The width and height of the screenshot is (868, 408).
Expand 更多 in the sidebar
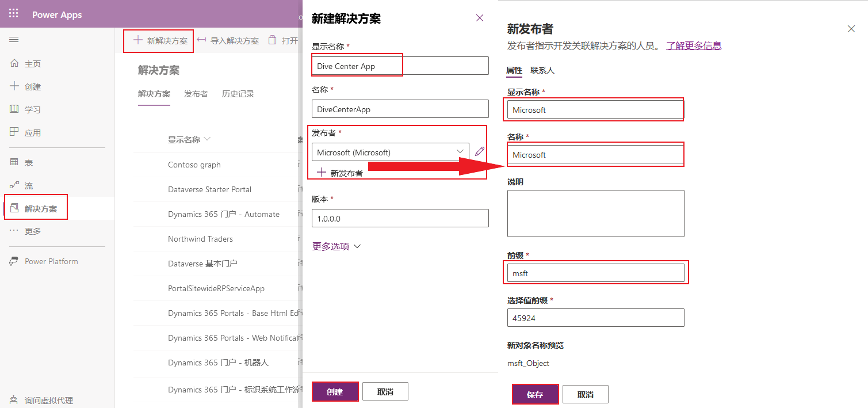coord(26,231)
